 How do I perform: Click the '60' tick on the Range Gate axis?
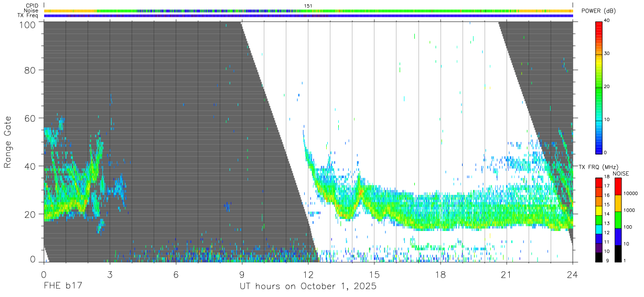[x=31, y=118]
